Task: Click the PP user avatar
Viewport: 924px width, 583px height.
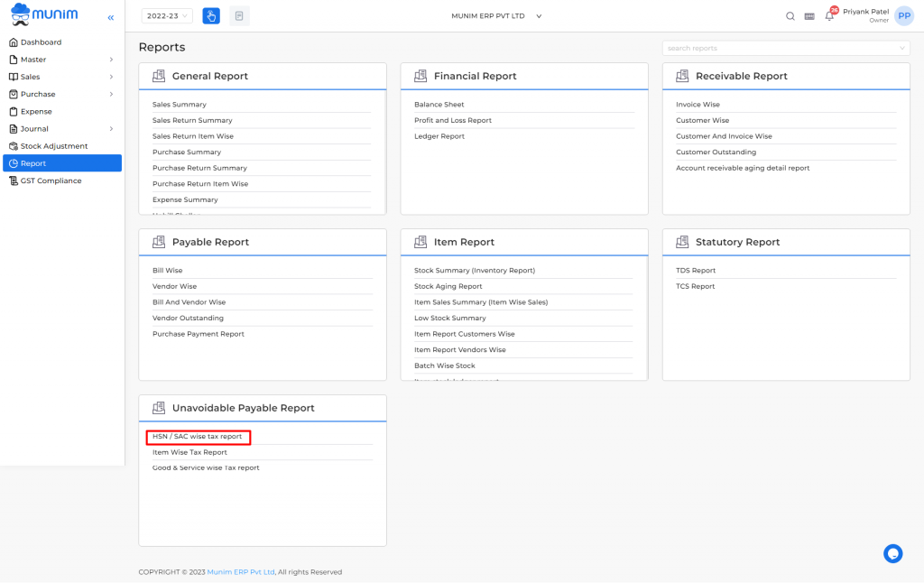Action: coord(904,16)
